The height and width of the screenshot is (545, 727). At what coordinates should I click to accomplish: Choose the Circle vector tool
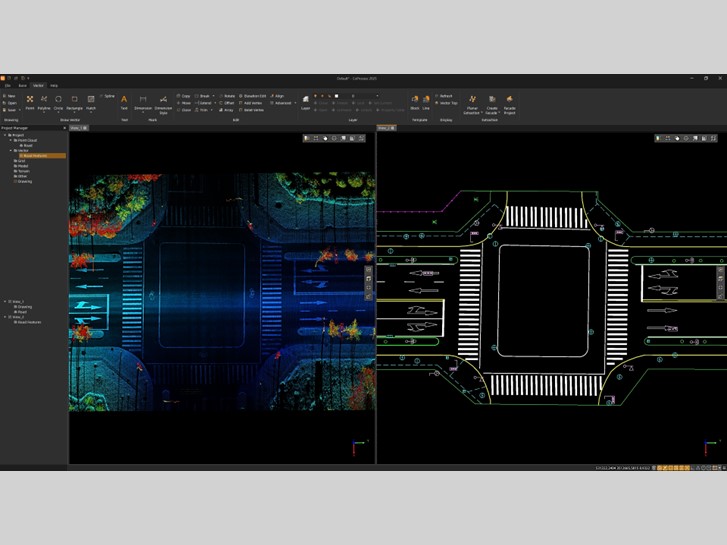pos(58,102)
